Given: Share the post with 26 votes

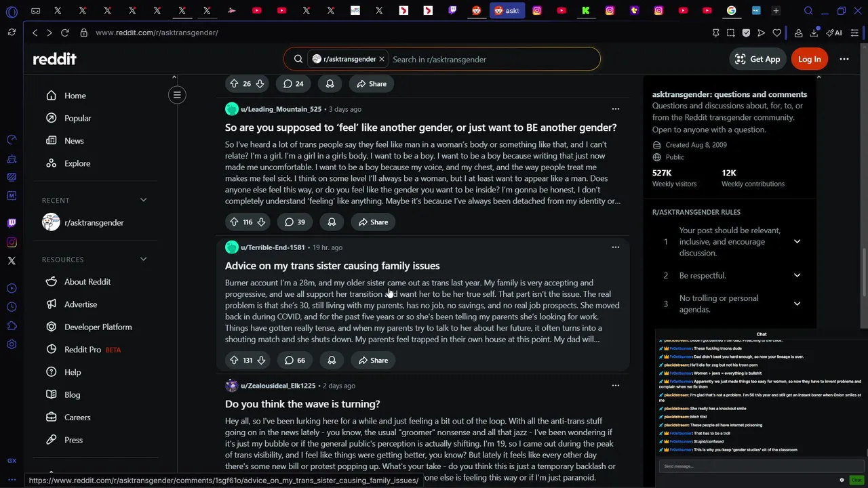Looking at the screenshot, I should (372, 84).
